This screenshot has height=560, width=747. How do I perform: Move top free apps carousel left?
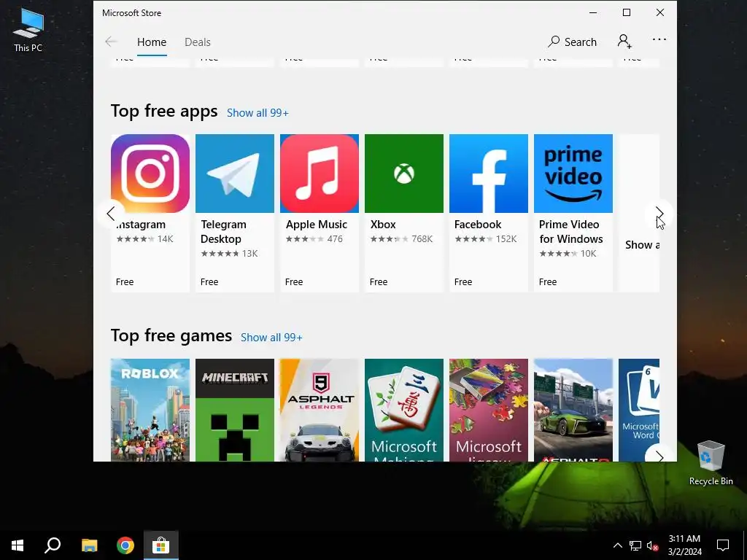[111, 214]
